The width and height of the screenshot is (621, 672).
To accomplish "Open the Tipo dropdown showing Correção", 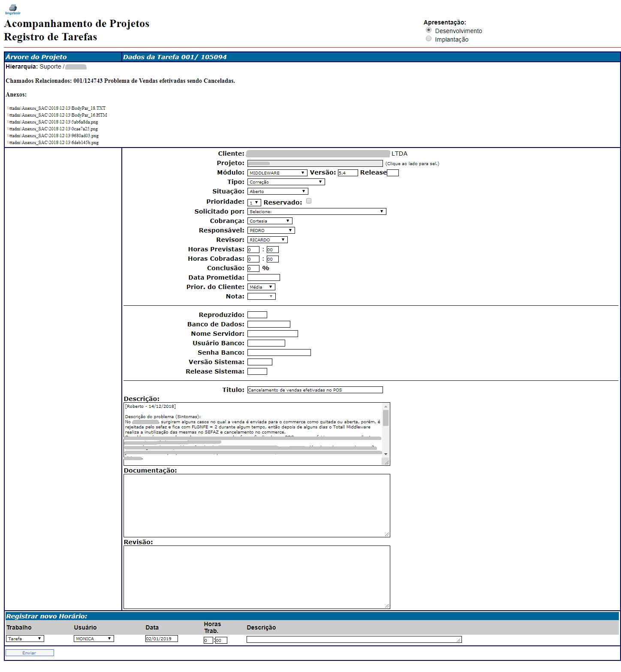I will [x=286, y=182].
